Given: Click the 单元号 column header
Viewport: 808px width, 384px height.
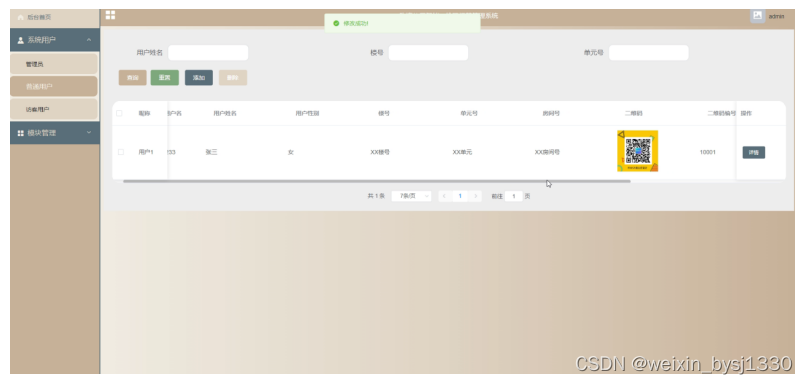Looking at the screenshot, I should 469,113.
